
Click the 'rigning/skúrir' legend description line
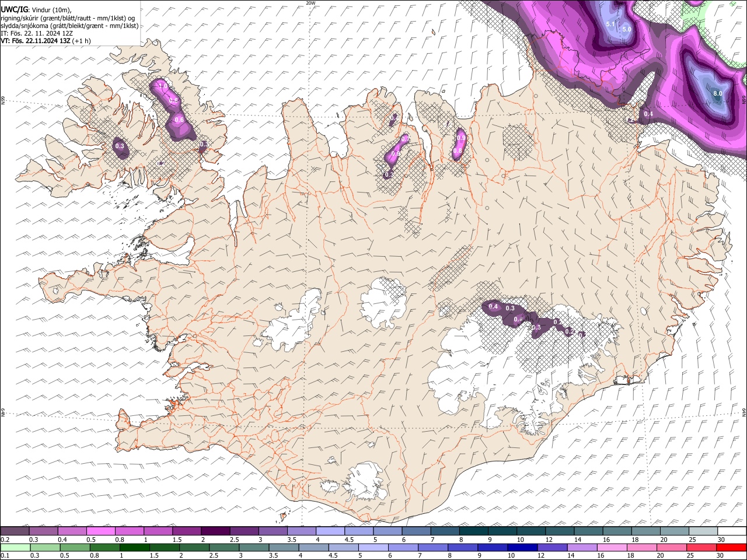68,17
